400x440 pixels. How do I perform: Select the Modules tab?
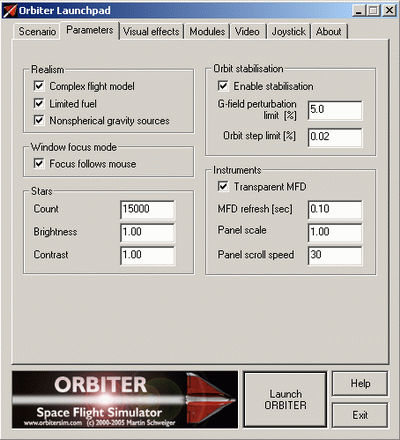coord(207,32)
